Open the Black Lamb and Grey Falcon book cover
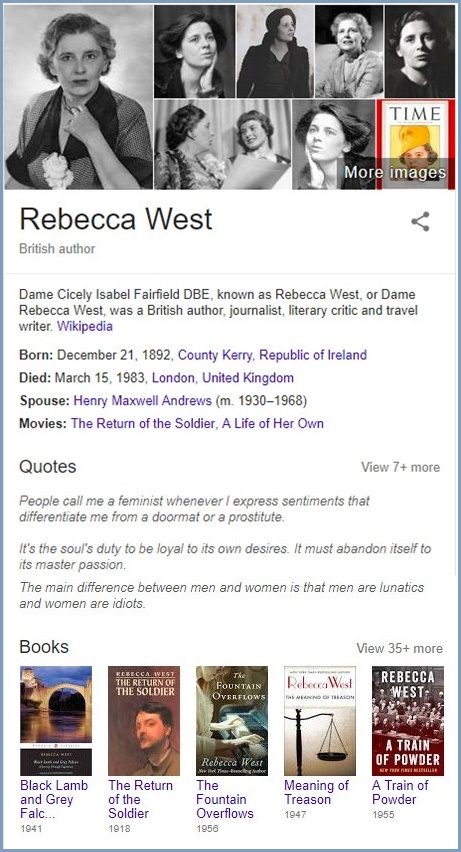The width and height of the screenshot is (461, 852). point(56,721)
